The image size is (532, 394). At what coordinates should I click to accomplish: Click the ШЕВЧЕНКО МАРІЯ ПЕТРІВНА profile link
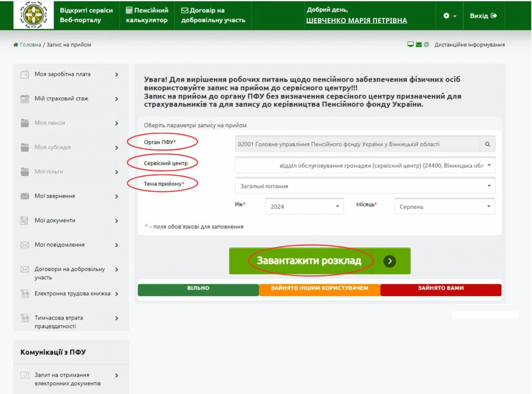click(357, 21)
